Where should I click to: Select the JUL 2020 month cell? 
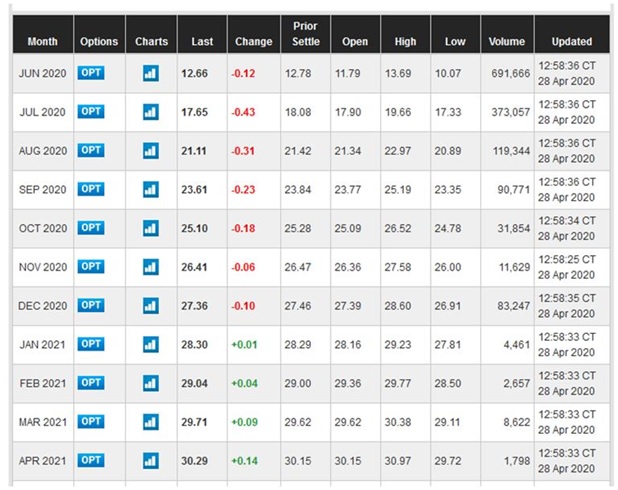[43, 112]
